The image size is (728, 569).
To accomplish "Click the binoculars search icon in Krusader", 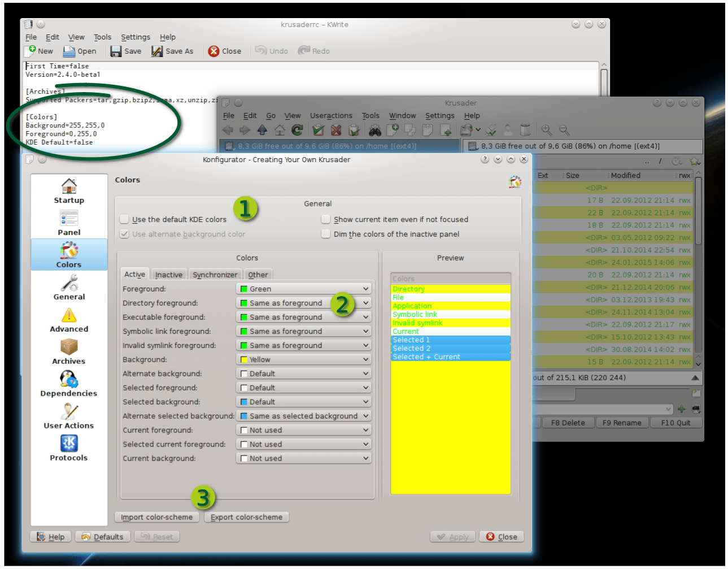I will tap(375, 130).
